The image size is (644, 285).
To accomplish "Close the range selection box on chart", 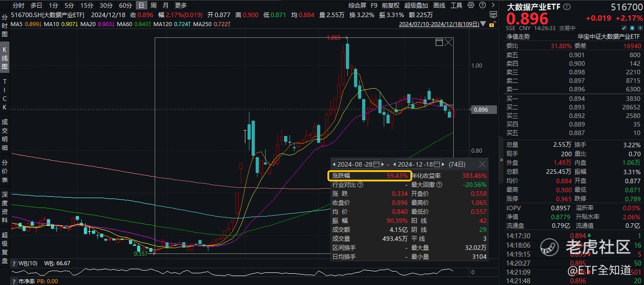I will tap(448, 42).
